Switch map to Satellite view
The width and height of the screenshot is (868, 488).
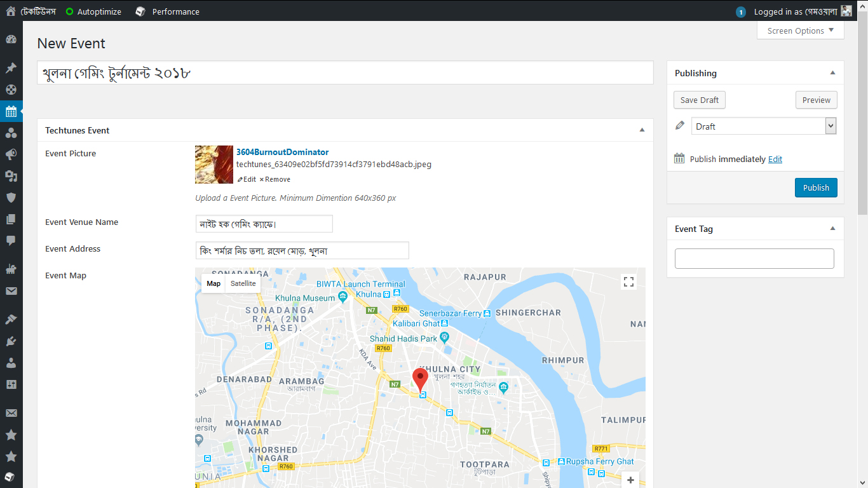point(243,283)
